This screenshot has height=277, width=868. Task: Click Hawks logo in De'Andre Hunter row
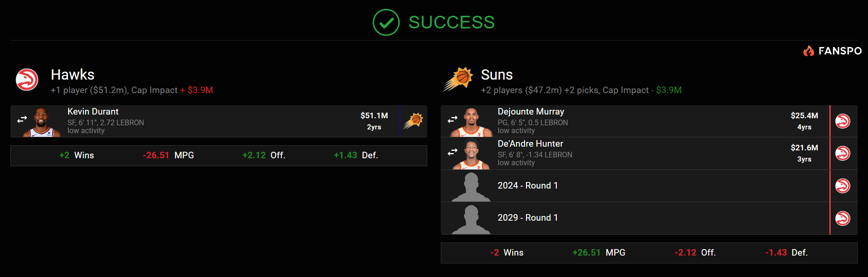pyautogui.click(x=842, y=153)
